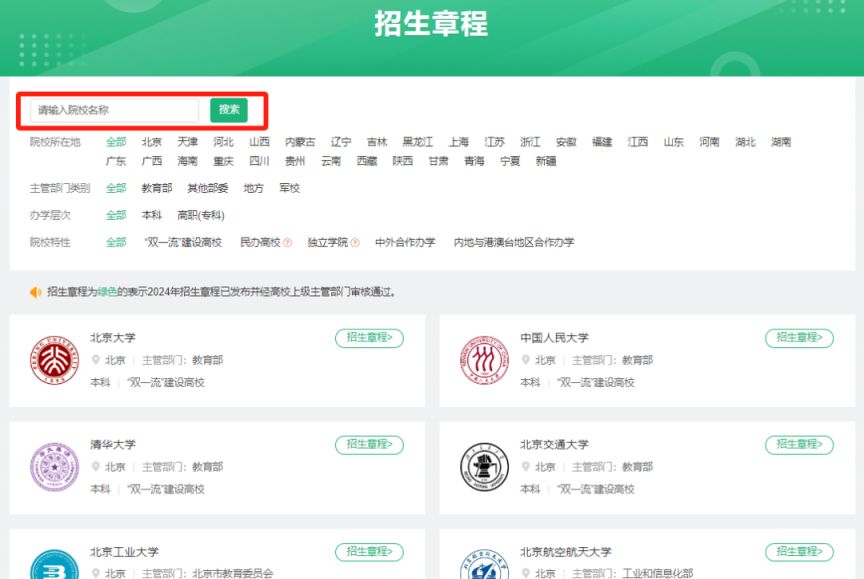Select 全部 in 主管部门类别 filter

coord(116,188)
